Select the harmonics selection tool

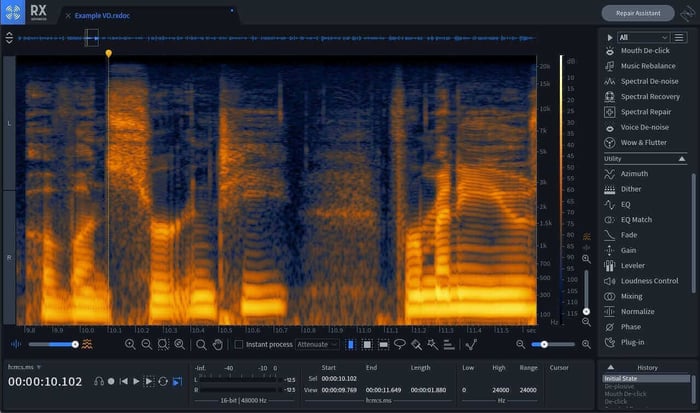[449, 344]
